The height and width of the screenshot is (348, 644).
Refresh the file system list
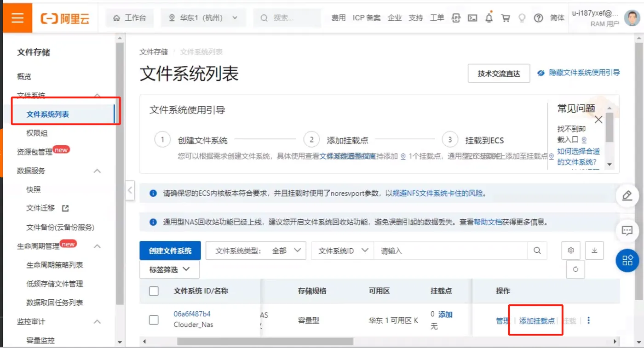coord(575,269)
